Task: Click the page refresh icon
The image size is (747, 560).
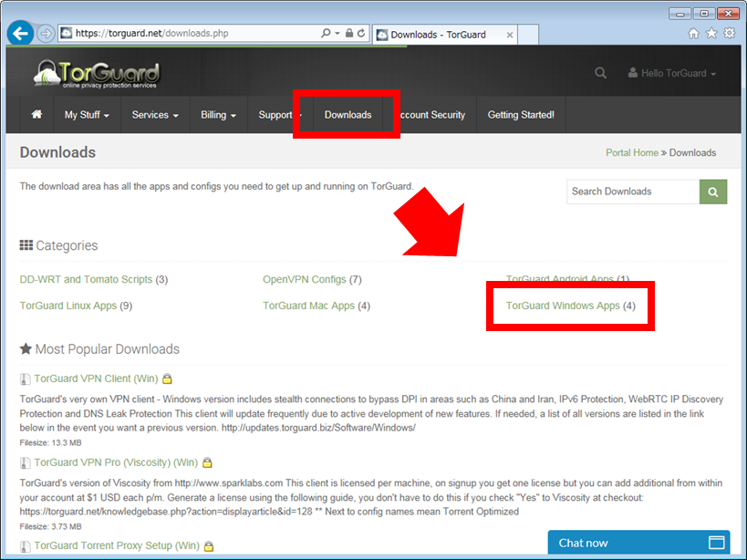Action: click(x=361, y=33)
